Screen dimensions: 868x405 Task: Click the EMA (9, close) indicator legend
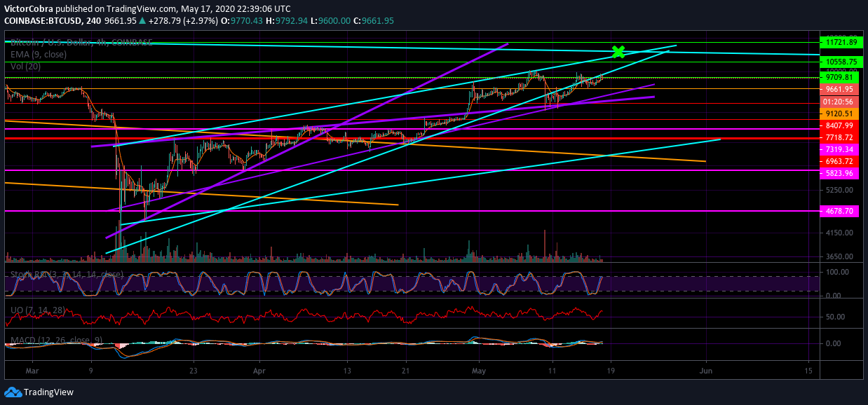point(39,55)
